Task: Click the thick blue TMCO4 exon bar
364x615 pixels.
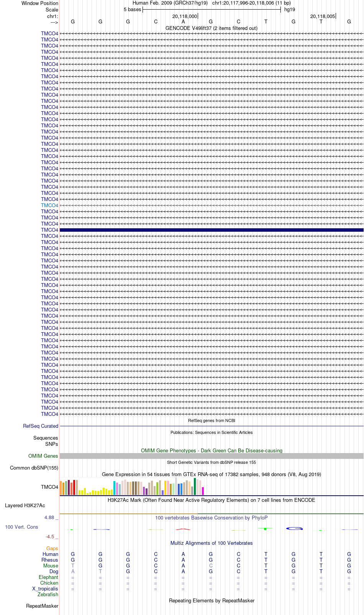Action: 212,230
